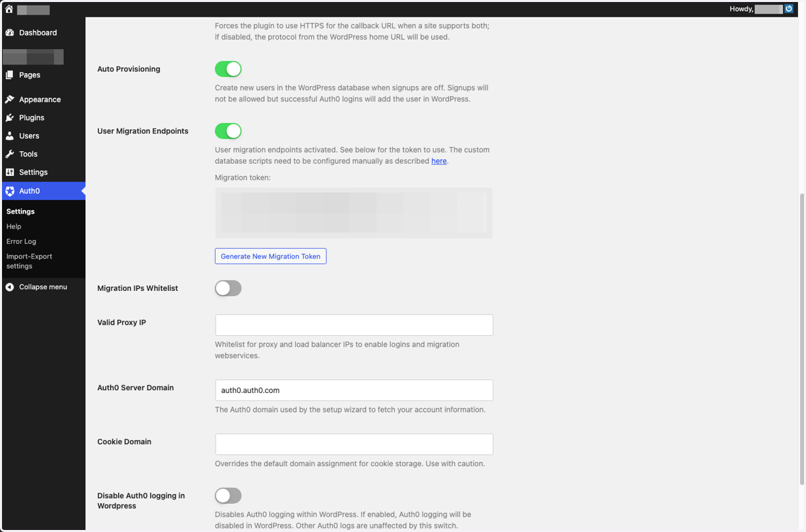
Task: Go to the Appearance menu
Action: coord(43,99)
